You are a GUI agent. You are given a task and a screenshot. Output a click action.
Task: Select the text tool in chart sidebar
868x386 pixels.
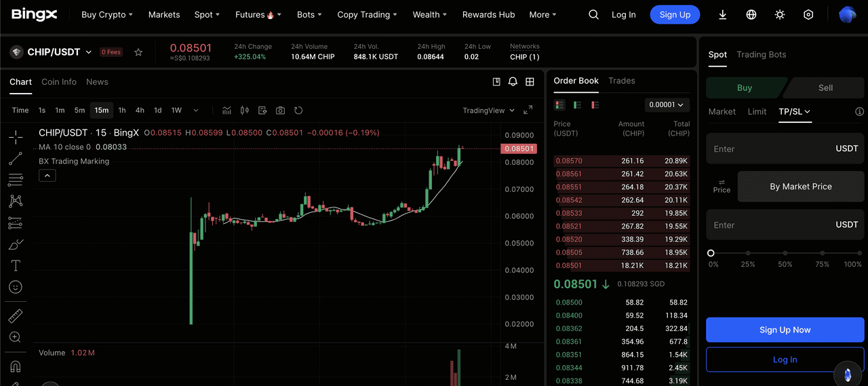[x=15, y=265]
